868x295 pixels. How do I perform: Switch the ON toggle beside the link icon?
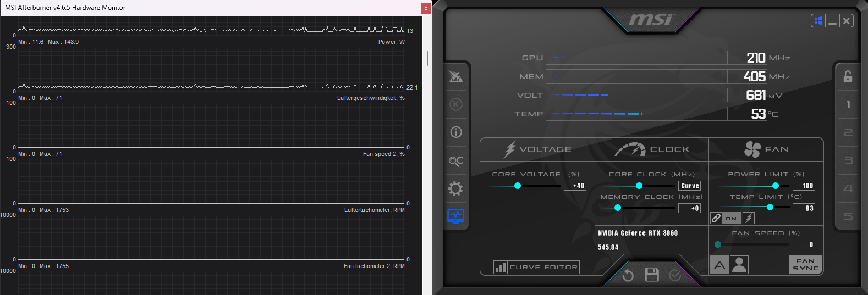731,218
